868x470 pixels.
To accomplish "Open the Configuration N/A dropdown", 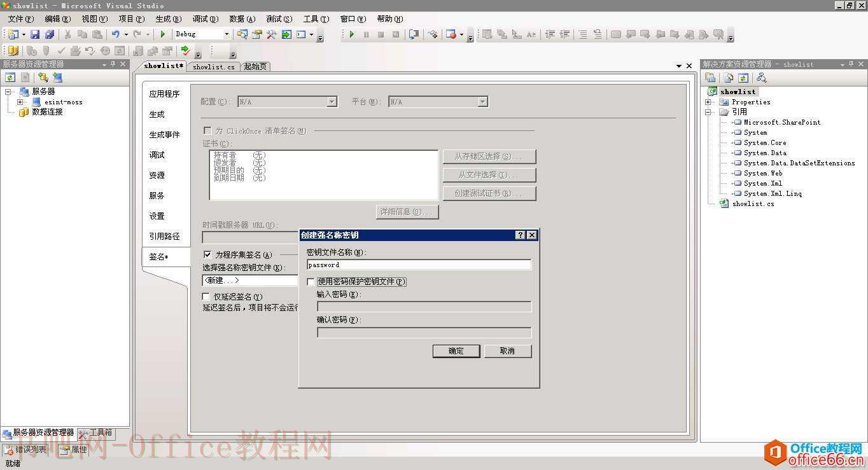I will point(332,102).
